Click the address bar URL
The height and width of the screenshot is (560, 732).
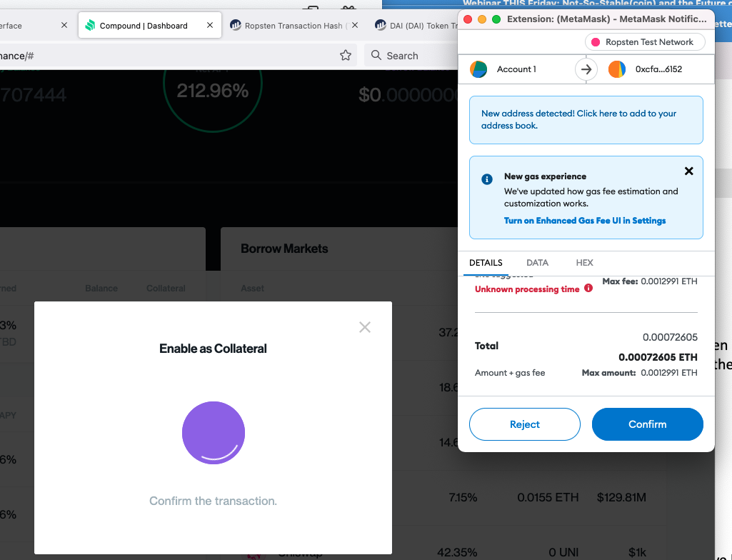click(17, 56)
